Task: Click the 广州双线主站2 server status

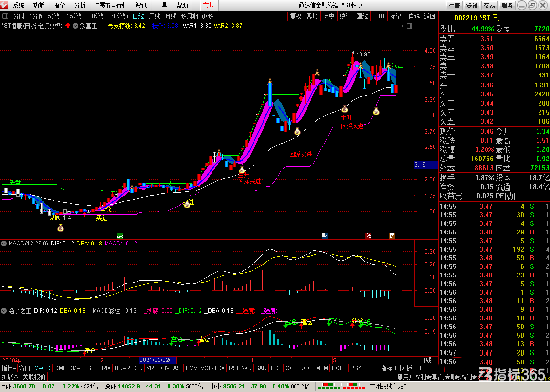Action: click(388, 386)
